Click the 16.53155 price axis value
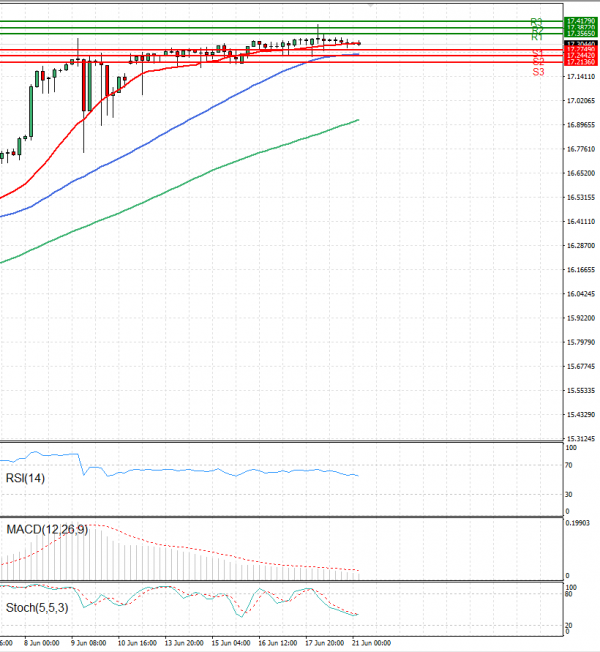This screenshot has height=652, width=600. 581,197
